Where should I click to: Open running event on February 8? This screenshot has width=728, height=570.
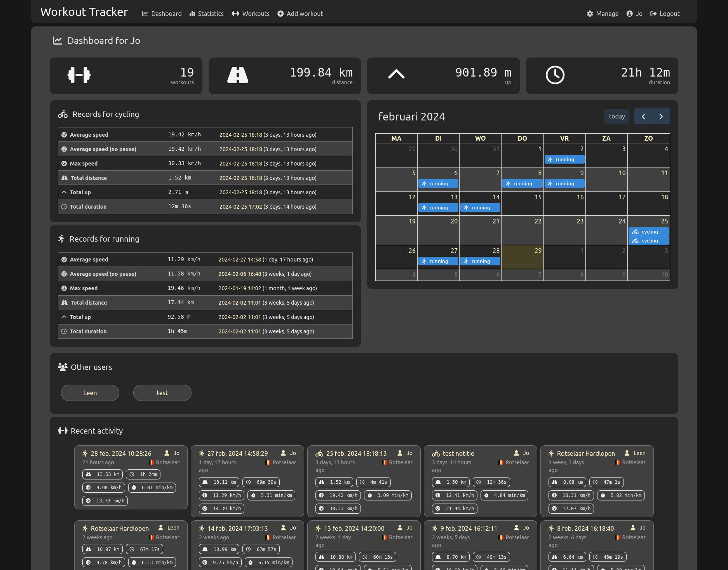(x=522, y=183)
